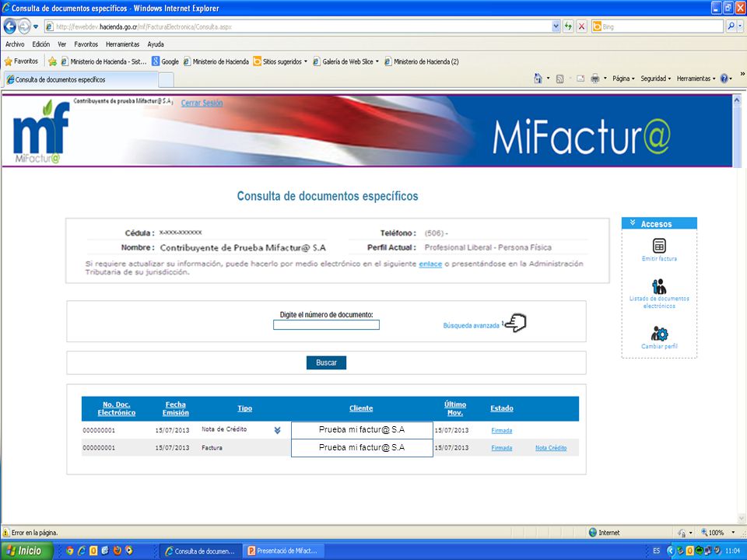Viewport: 747px width, 560px height.
Task: Click the browser Back arrow button
Action: 9,26
